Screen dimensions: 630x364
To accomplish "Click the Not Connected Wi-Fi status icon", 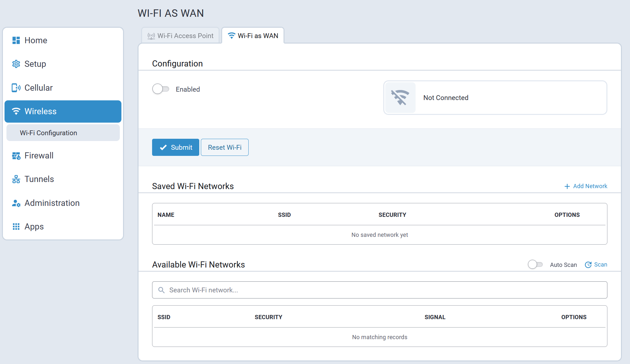I will 400,97.
